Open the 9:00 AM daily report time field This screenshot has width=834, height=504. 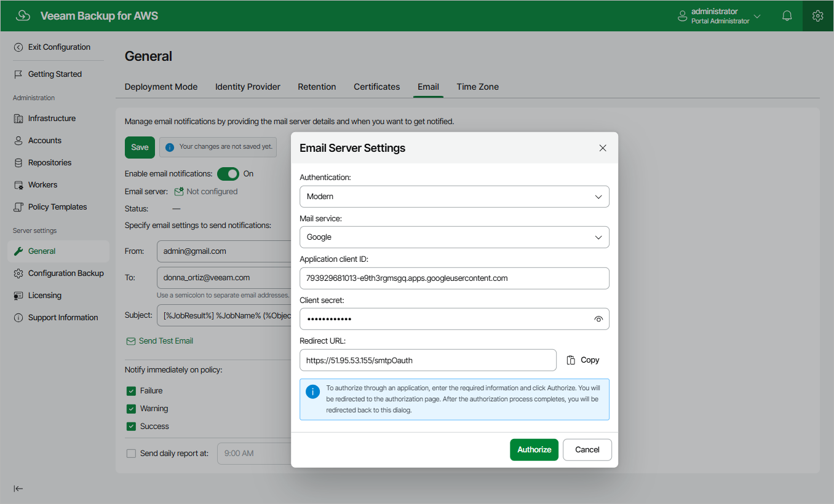coord(254,454)
